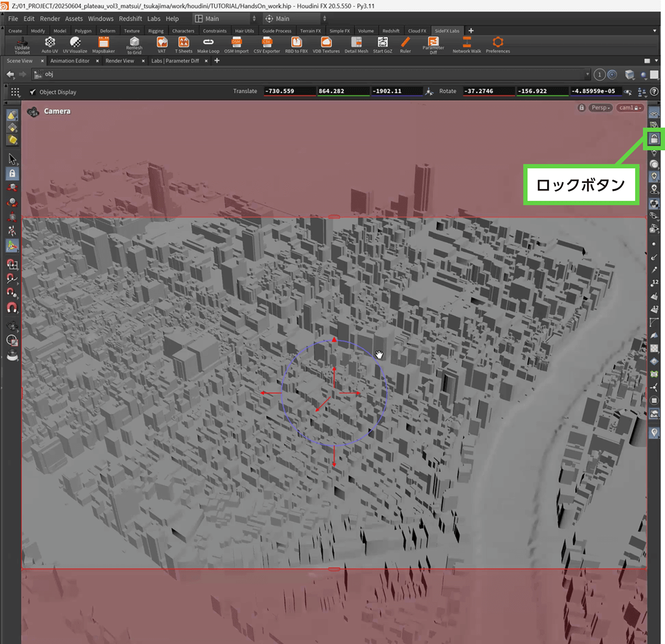Click the Network Walk shelf icon

coord(467,43)
